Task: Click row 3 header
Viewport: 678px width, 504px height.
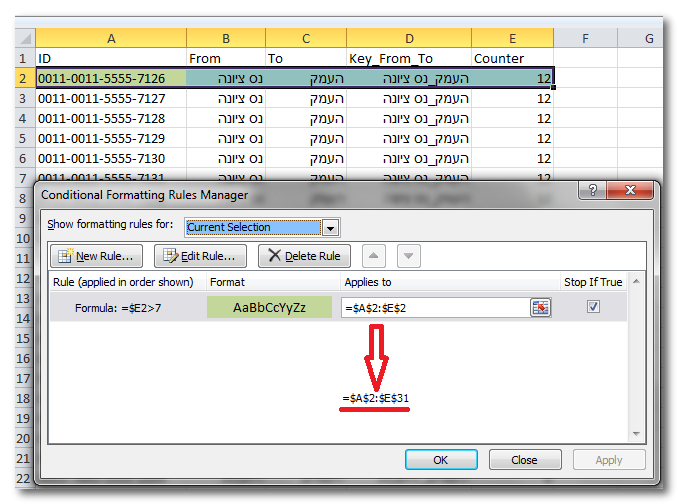Action: coord(19,98)
